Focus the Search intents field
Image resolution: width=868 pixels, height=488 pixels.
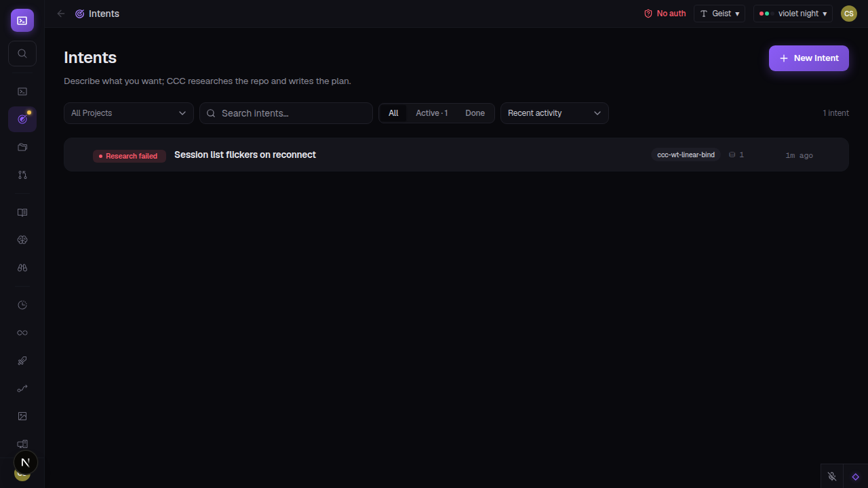coord(286,113)
